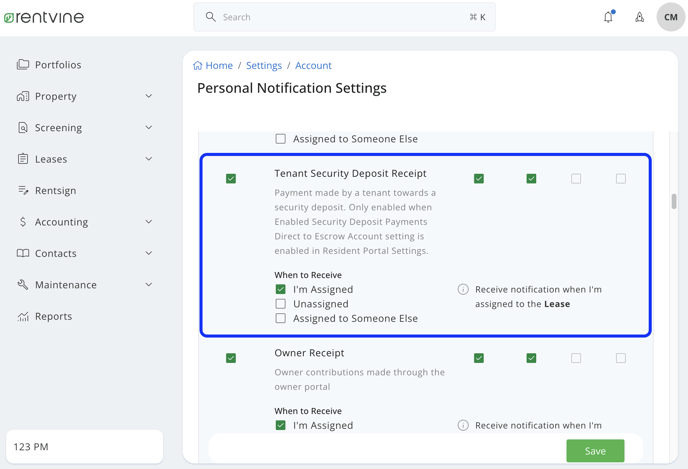Click the green Save button
Screen dimensions: 688x469
(595, 451)
